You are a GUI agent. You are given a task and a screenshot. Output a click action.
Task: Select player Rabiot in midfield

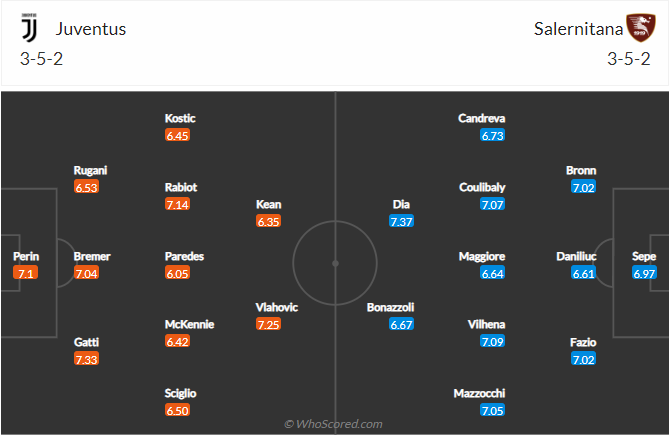[x=181, y=187]
